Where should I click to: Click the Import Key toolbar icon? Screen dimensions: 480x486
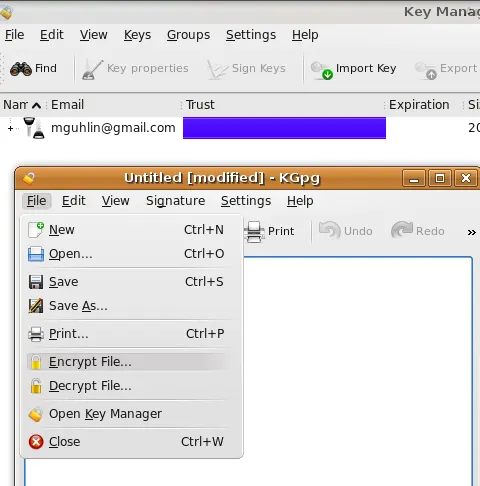click(x=322, y=70)
